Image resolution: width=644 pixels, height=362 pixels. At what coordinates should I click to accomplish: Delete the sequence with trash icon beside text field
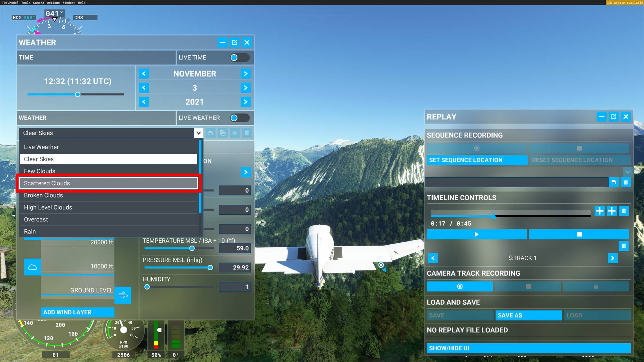click(626, 182)
